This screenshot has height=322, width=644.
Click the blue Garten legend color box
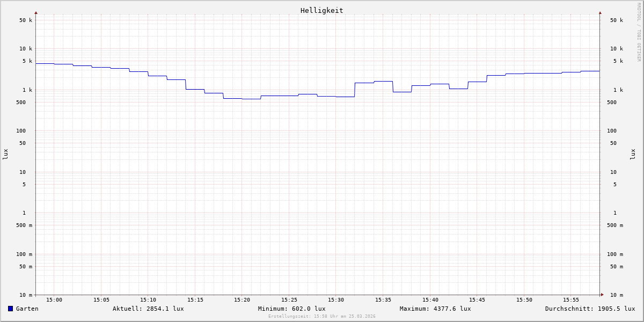coord(10,309)
